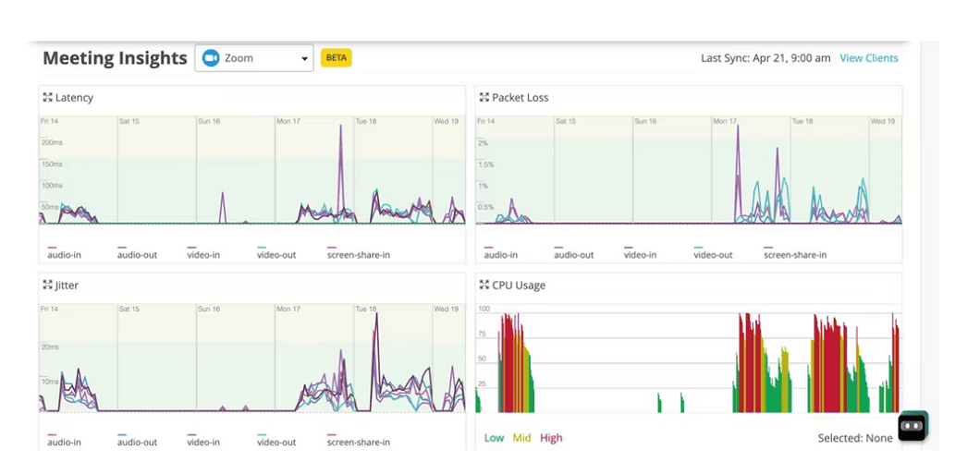Click the 1.5% axis label in Packet Loss

tap(487, 164)
